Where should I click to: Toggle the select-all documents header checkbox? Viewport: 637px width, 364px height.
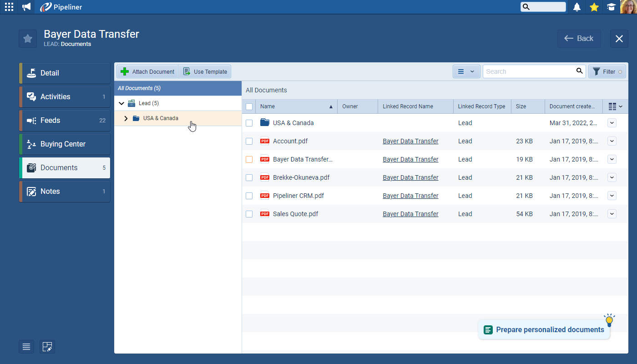tap(249, 106)
